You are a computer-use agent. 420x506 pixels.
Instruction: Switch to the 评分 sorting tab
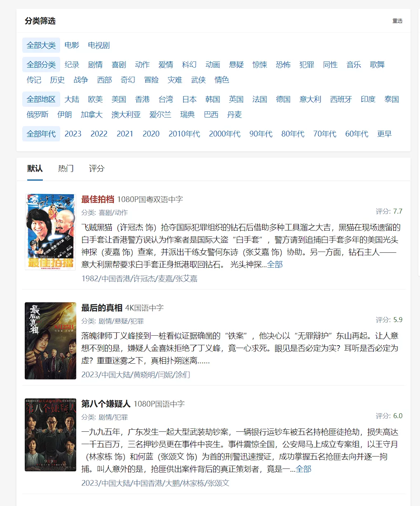96,168
